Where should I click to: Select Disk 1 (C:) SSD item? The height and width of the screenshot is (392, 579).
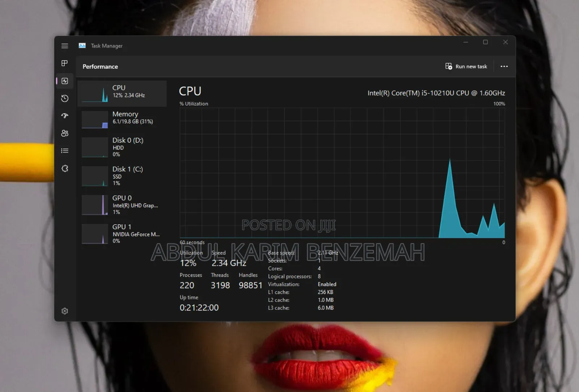[122, 176]
